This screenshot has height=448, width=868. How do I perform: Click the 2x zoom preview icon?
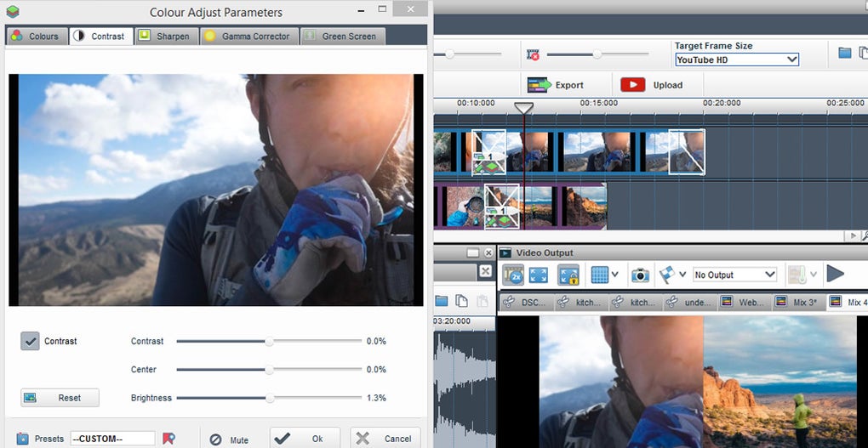513,275
